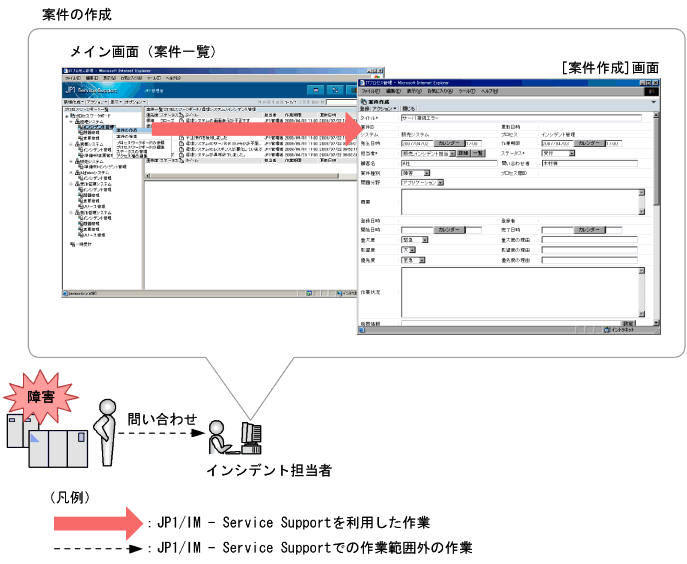This screenshot has width=687, height=564.
Task: Click the JP1 Service Support logo
Action: click(x=91, y=90)
